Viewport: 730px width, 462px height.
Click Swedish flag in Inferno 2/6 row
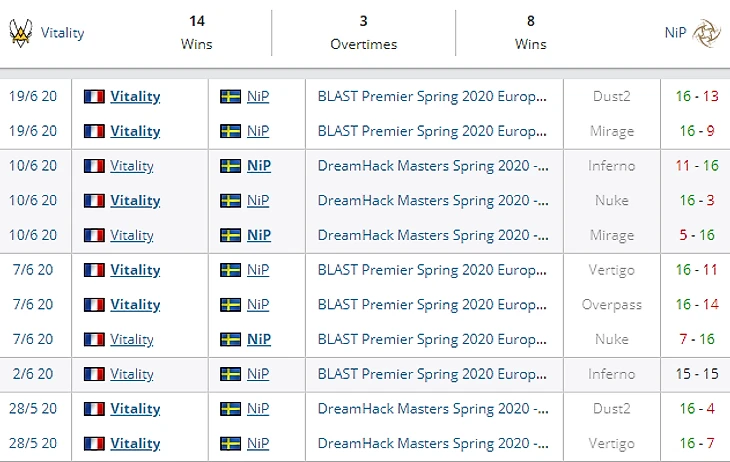click(x=230, y=374)
